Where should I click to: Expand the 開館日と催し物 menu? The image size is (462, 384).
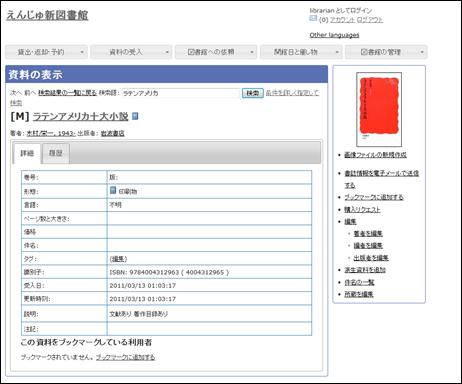[301, 52]
